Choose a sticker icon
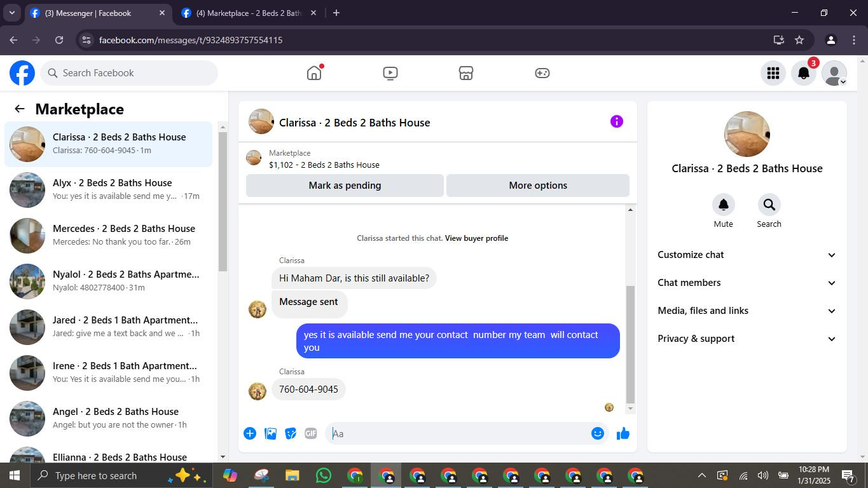 click(291, 433)
